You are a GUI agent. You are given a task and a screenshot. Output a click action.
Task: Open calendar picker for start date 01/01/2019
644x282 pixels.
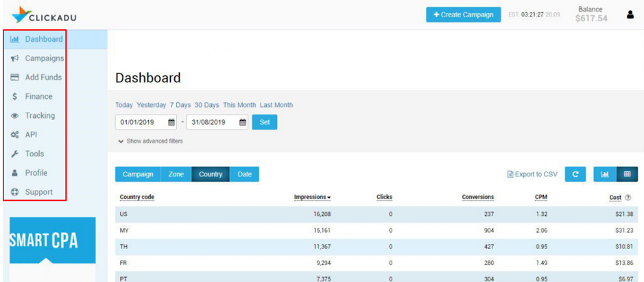pyautogui.click(x=171, y=122)
